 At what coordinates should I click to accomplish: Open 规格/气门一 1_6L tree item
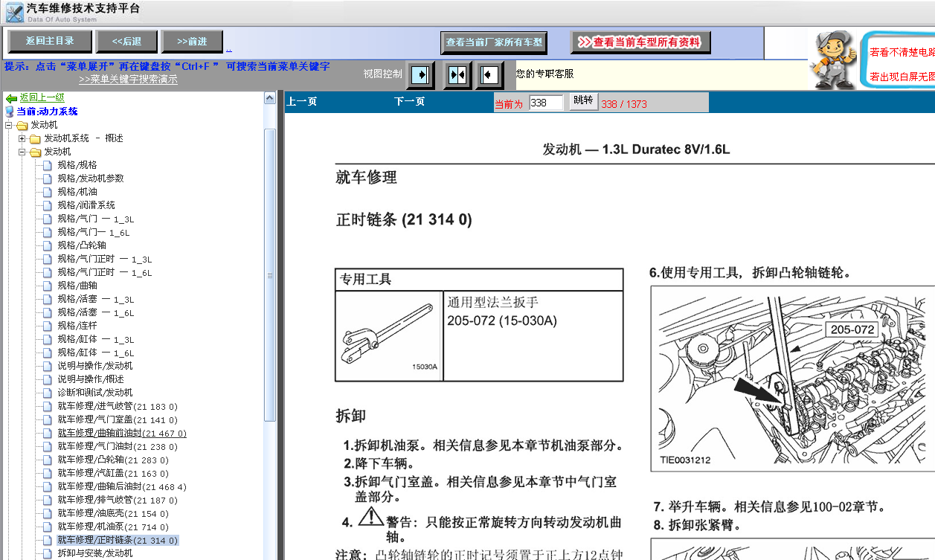click(x=94, y=232)
